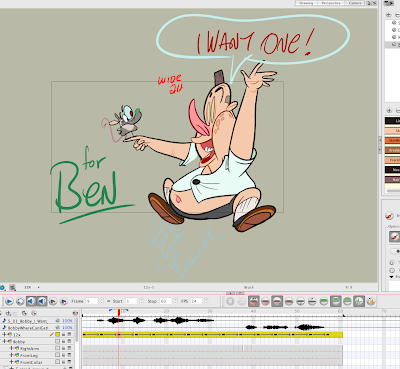The height and width of the screenshot is (369, 400).
Task: Click the stepper beside the Stop field
Action: tap(175, 301)
